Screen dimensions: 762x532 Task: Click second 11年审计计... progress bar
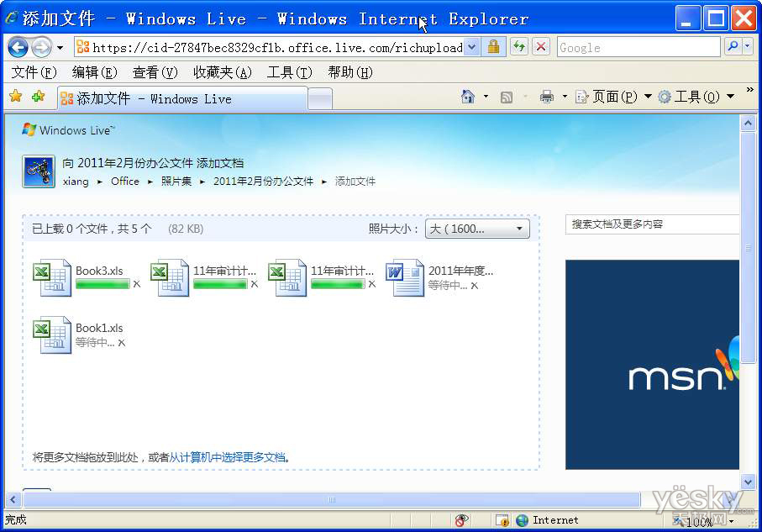pyautogui.click(x=338, y=284)
